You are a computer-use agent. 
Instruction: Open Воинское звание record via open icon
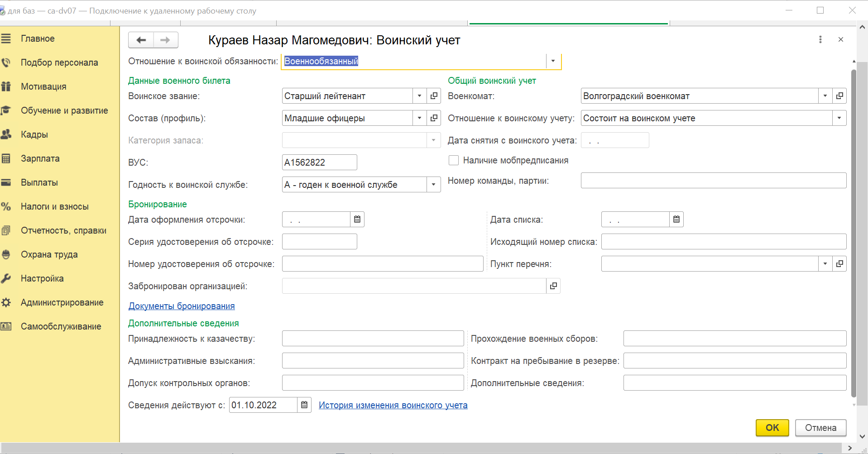coord(434,96)
